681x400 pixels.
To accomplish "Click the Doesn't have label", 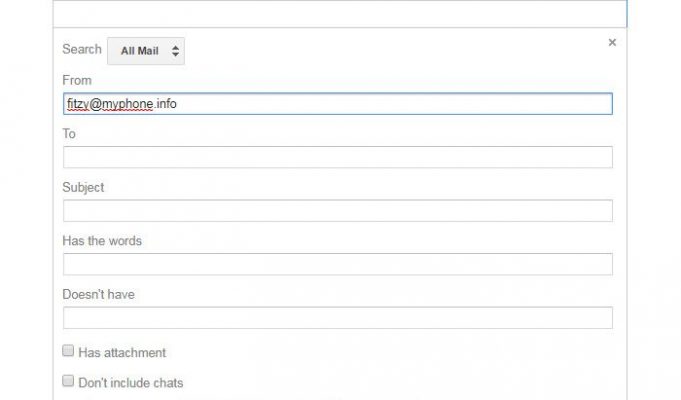I will 99,294.
